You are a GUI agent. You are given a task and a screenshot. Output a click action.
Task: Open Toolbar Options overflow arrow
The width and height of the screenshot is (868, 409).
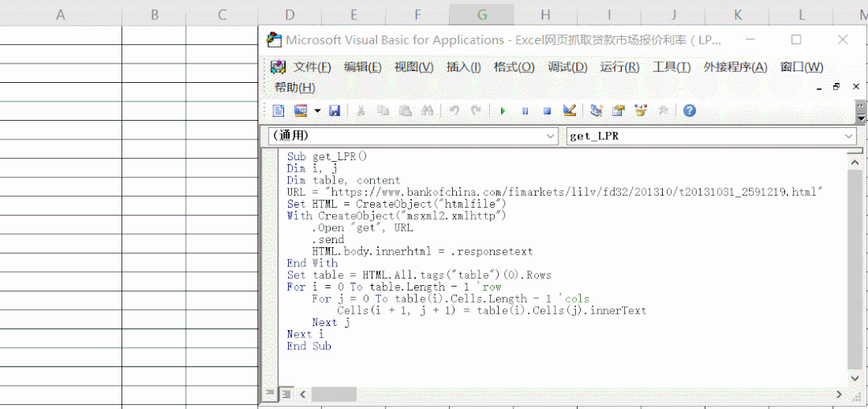pos(861,112)
